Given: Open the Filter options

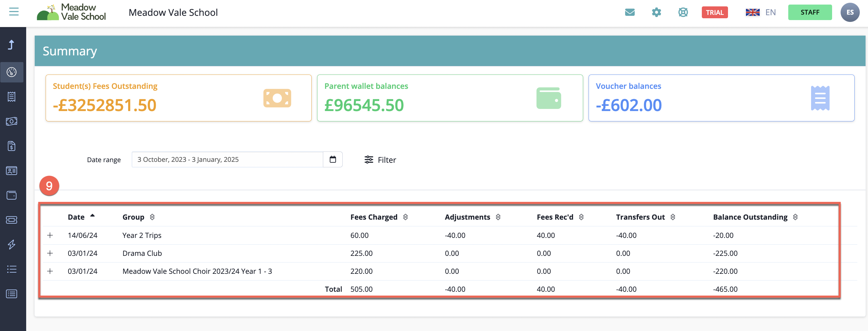Looking at the screenshot, I should coord(380,160).
